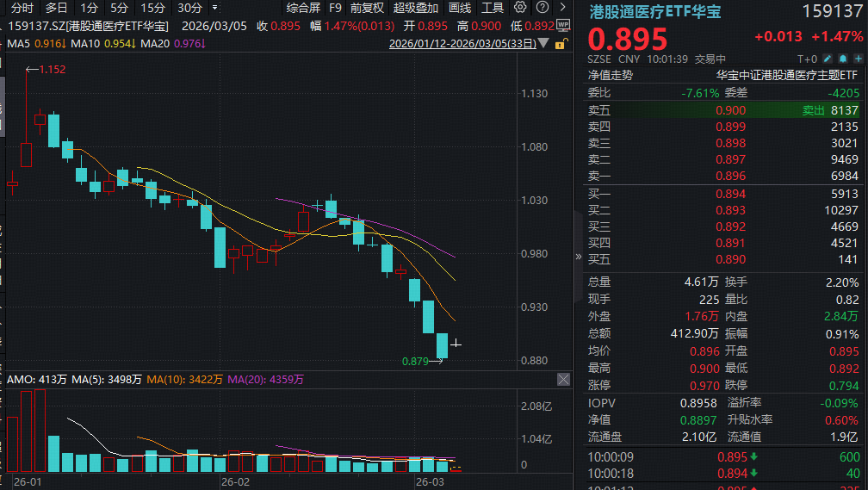Close the AMO volume indicator panel
868x490 pixels.
pos(563,379)
